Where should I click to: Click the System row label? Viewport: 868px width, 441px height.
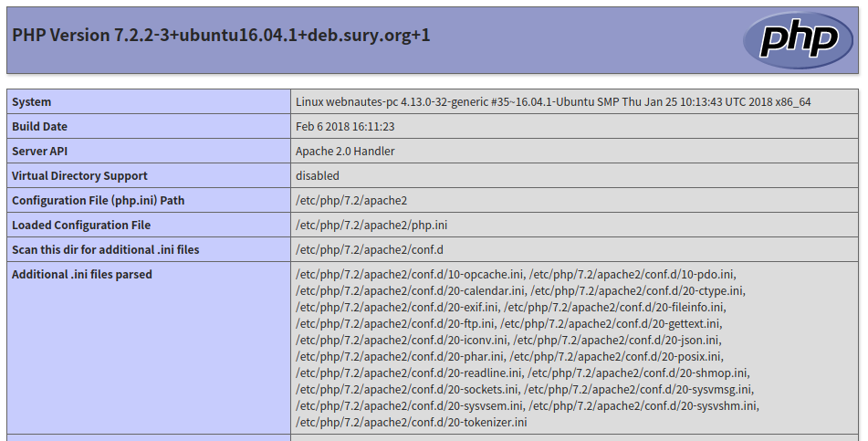click(x=32, y=102)
